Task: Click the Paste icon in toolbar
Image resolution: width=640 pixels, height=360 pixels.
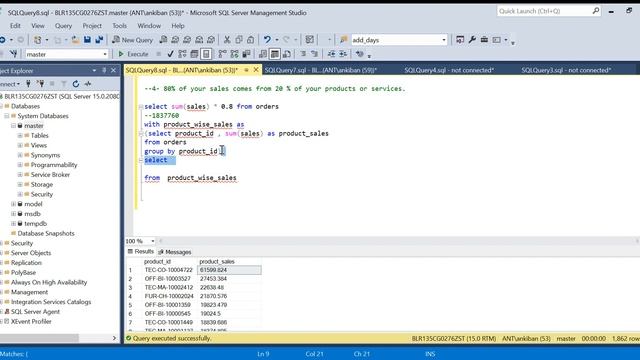Action: (x=251, y=40)
